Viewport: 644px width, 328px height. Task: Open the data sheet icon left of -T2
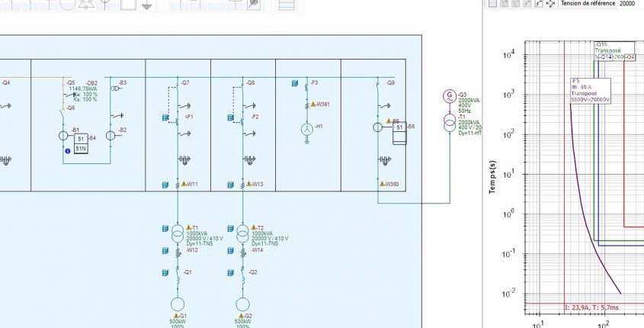tap(230, 229)
